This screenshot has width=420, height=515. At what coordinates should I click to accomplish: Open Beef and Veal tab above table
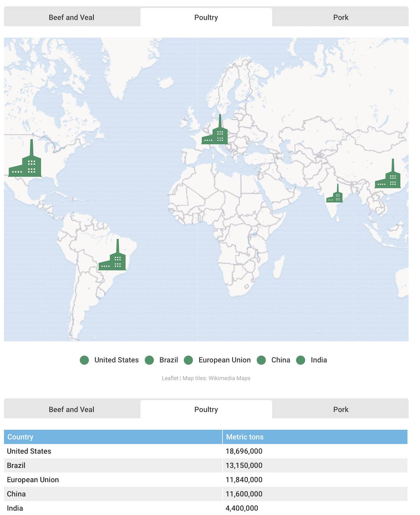click(71, 410)
